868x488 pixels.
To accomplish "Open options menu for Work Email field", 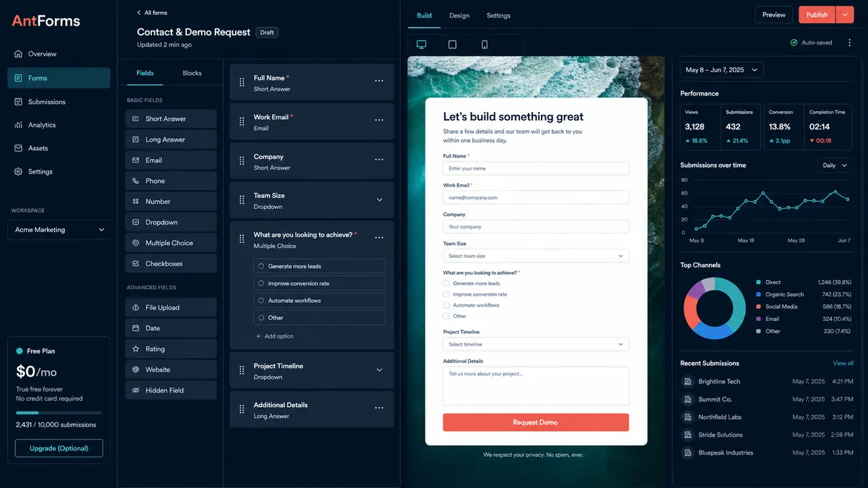I will [x=379, y=120].
